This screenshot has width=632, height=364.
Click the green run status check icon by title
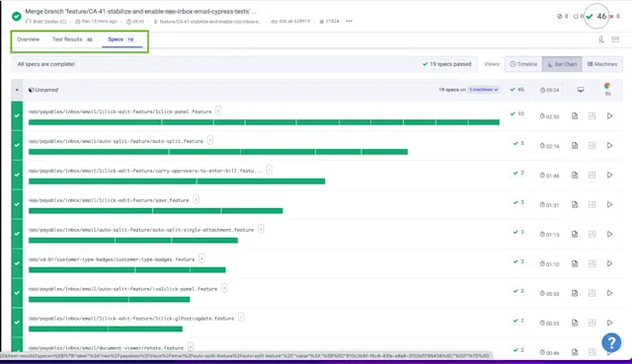click(x=17, y=16)
